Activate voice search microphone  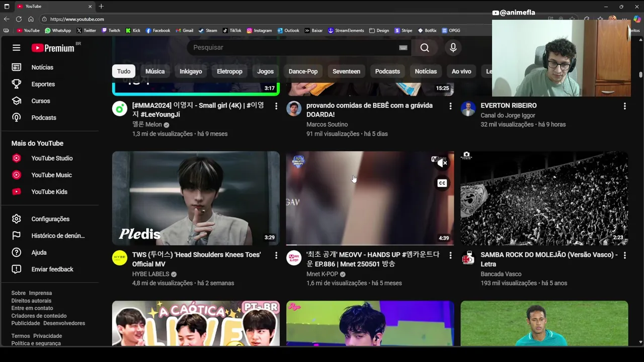(453, 47)
